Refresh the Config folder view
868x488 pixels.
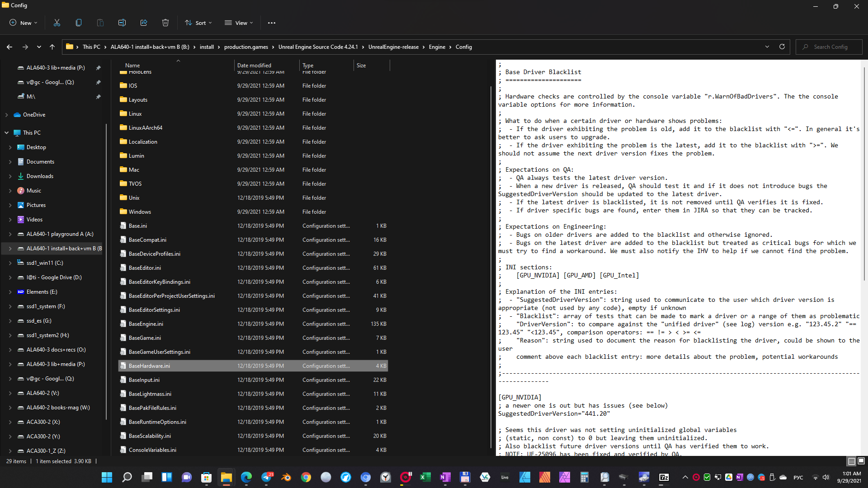[x=782, y=47]
